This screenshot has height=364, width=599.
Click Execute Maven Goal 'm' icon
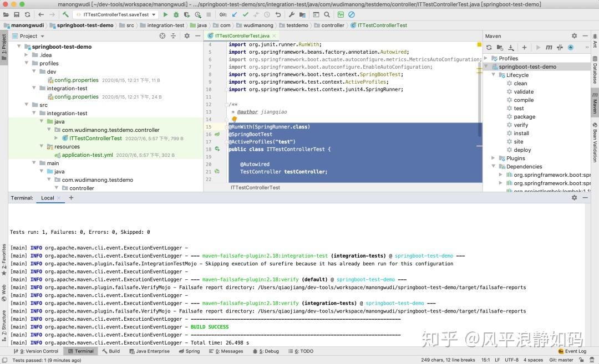click(549, 48)
